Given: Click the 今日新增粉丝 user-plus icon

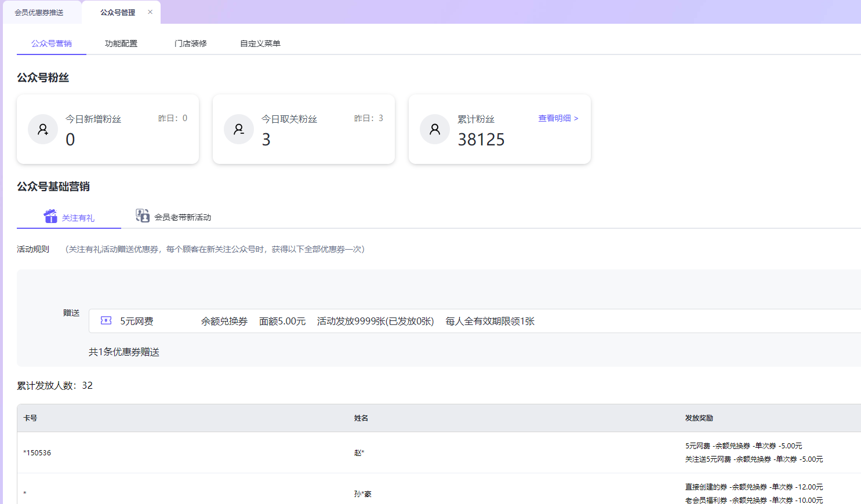Looking at the screenshot, I should (x=43, y=129).
